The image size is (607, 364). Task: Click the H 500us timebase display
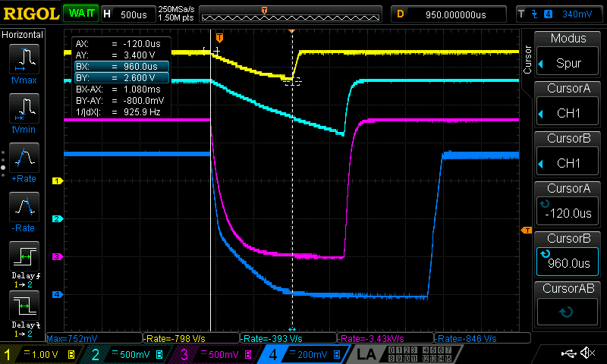[x=128, y=14]
